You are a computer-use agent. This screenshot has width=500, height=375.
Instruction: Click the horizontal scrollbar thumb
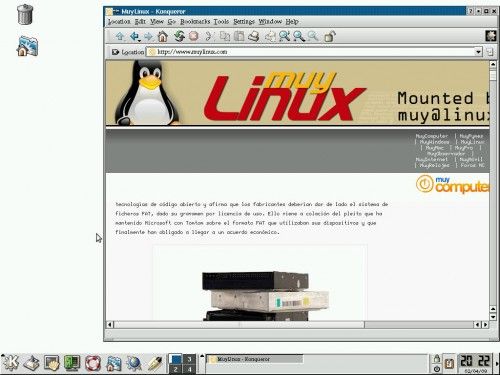pos(239,324)
